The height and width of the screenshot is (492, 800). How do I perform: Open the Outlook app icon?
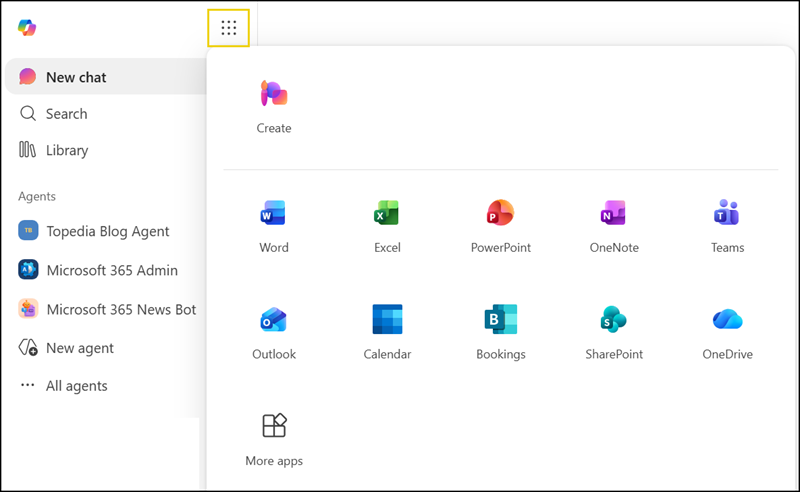pos(273,320)
